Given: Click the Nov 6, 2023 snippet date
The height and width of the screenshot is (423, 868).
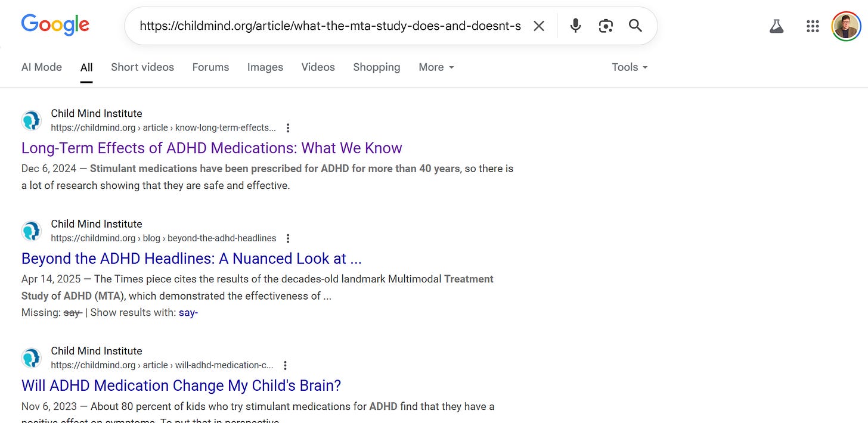Looking at the screenshot, I should 49,406.
